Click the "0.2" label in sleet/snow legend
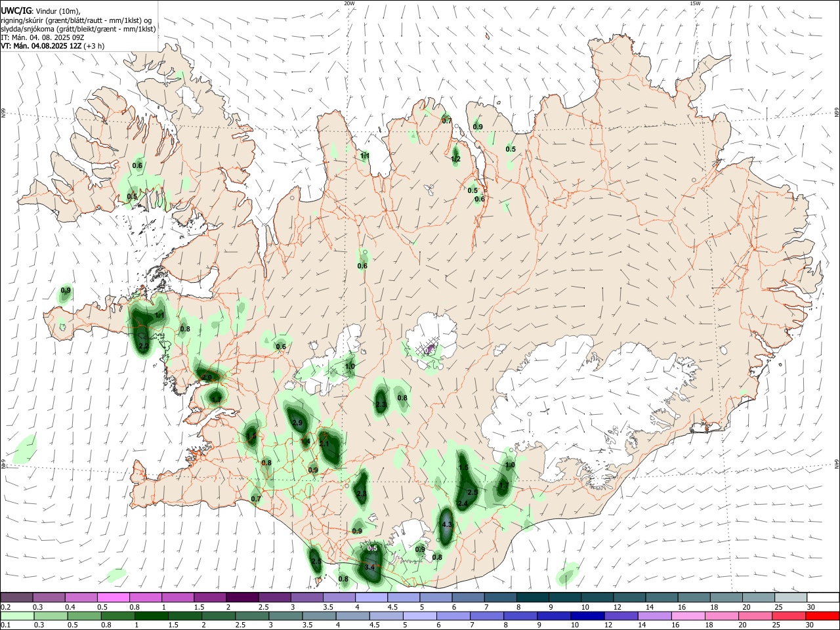 click(x=5, y=607)
